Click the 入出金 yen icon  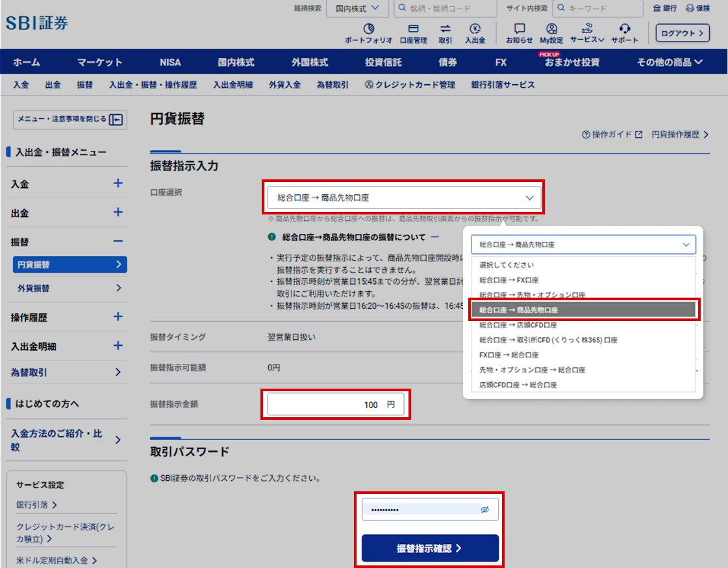pyautogui.click(x=475, y=29)
